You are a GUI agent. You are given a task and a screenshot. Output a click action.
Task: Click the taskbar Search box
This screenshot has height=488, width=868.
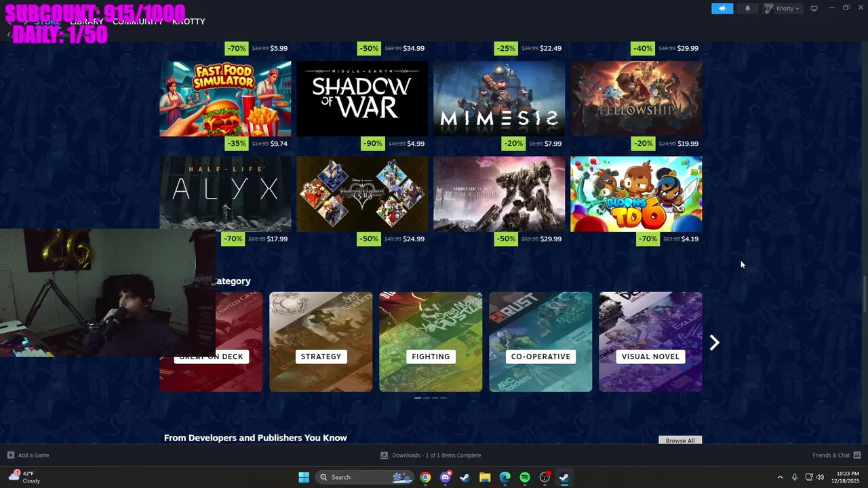click(x=365, y=477)
